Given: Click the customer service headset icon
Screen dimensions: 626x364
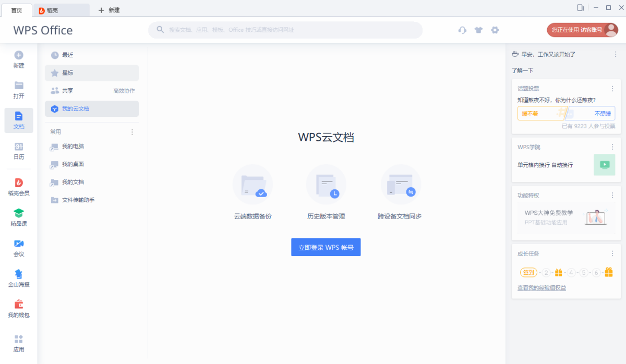Looking at the screenshot, I should tap(462, 30).
